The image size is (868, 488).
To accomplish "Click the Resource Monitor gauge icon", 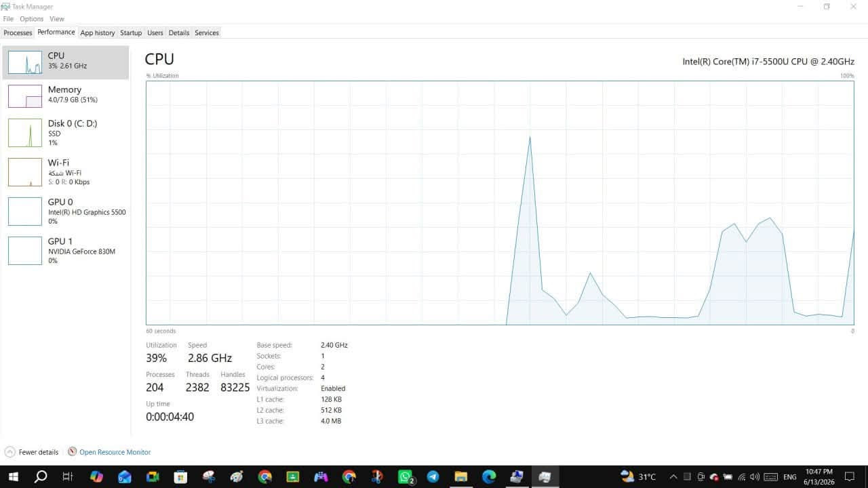I will [x=73, y=451].
